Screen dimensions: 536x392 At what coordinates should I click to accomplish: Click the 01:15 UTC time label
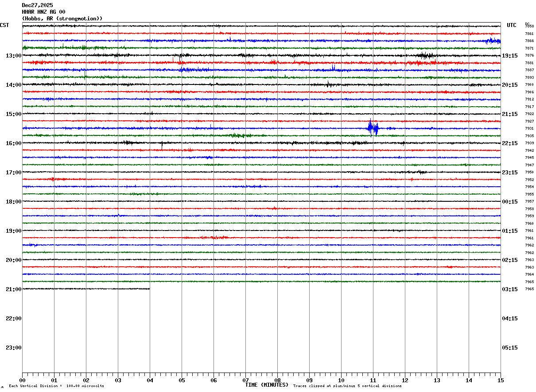(x=510, y=231)
